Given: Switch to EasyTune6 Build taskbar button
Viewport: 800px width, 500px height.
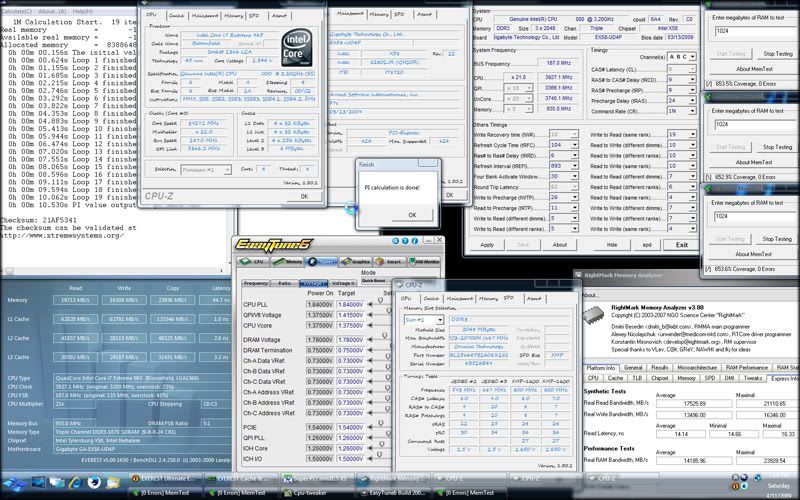Looking at the screenshot, I should point(392,493).
